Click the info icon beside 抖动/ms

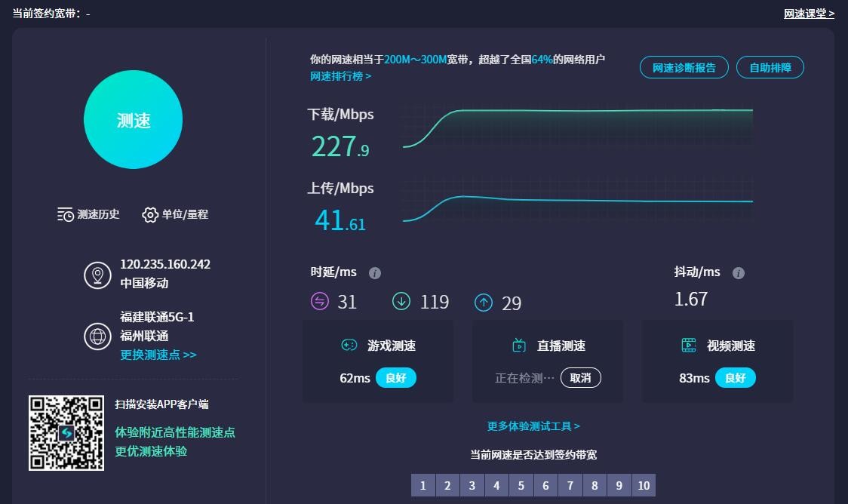coord(739,273)
